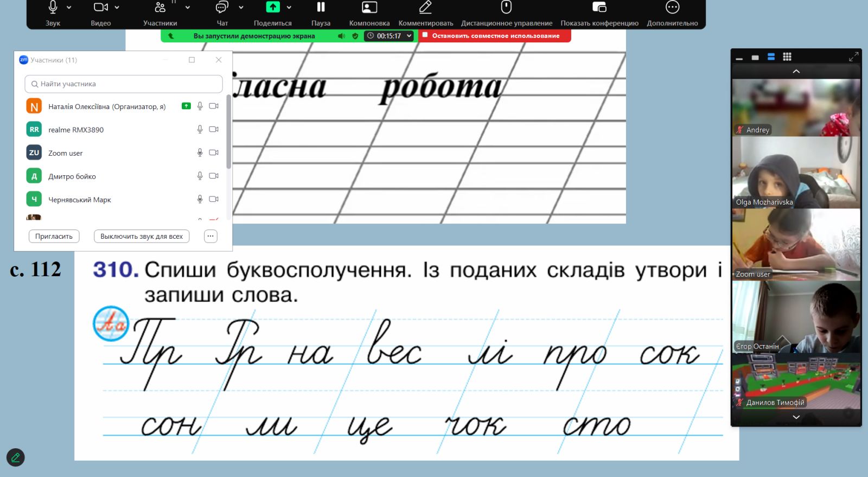Toggle microphone for realme RMX3890

pyautogui.click(x=200, y=130)
